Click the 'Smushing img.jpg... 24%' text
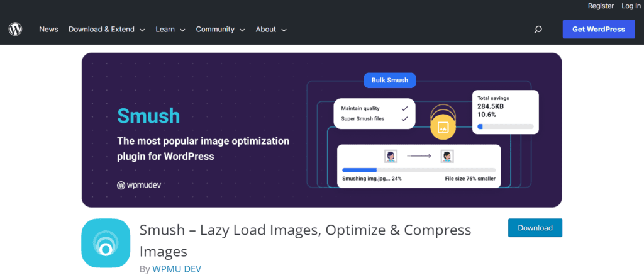This screenshot has height=280, width=644. tap(372, 179)
